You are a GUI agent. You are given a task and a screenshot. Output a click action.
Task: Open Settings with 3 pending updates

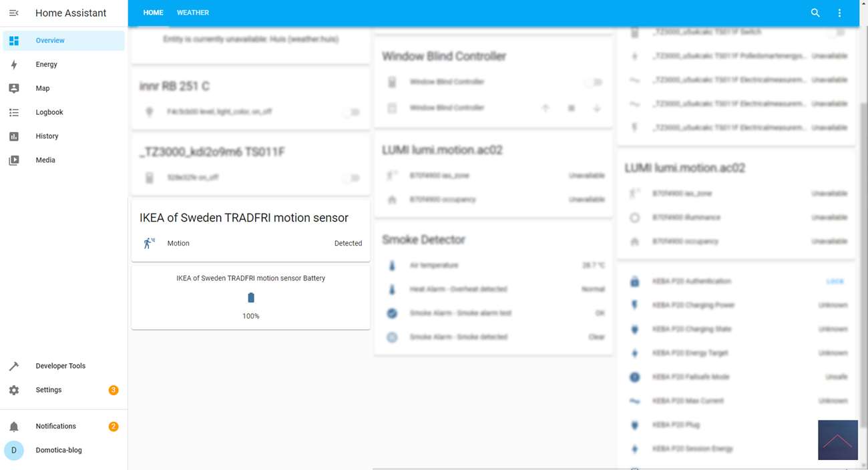(63, 390)
